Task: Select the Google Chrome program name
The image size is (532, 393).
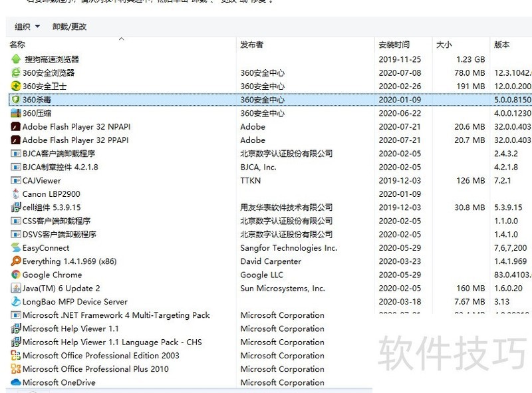Action: point(53,275)
